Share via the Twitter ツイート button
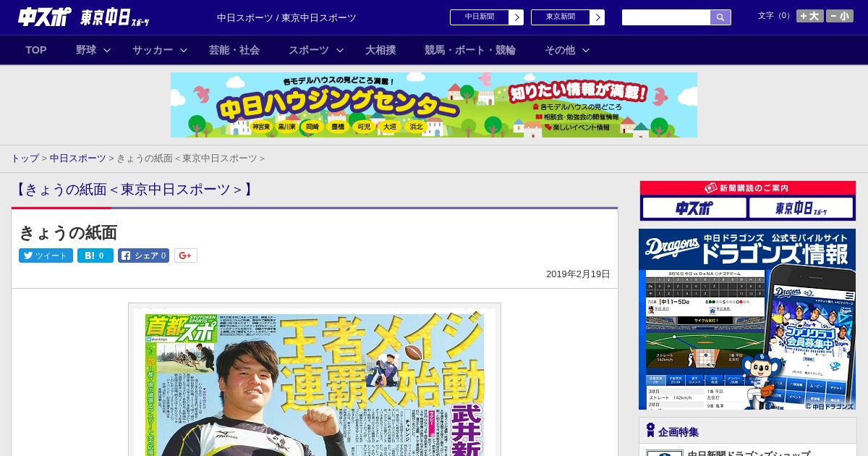868x456 pixels. (x=46, y=256)
